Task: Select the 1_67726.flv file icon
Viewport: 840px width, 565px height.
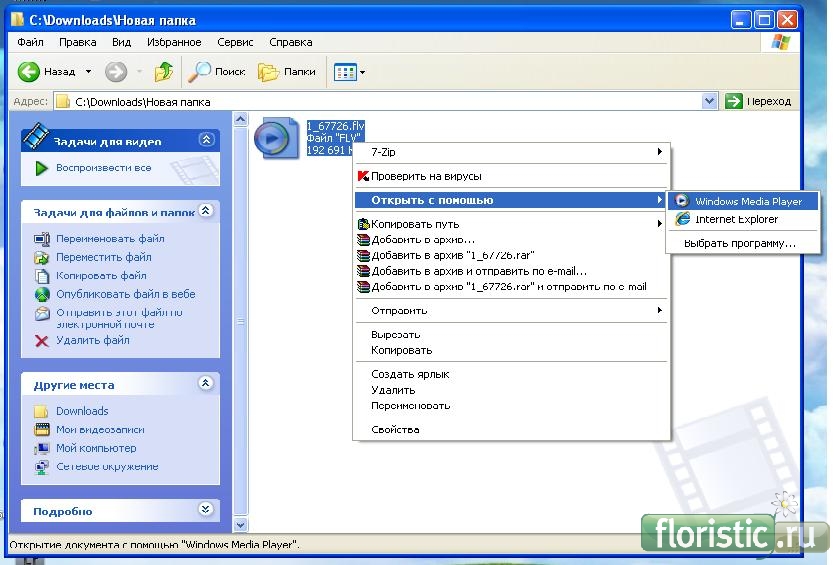Action: 273,137
